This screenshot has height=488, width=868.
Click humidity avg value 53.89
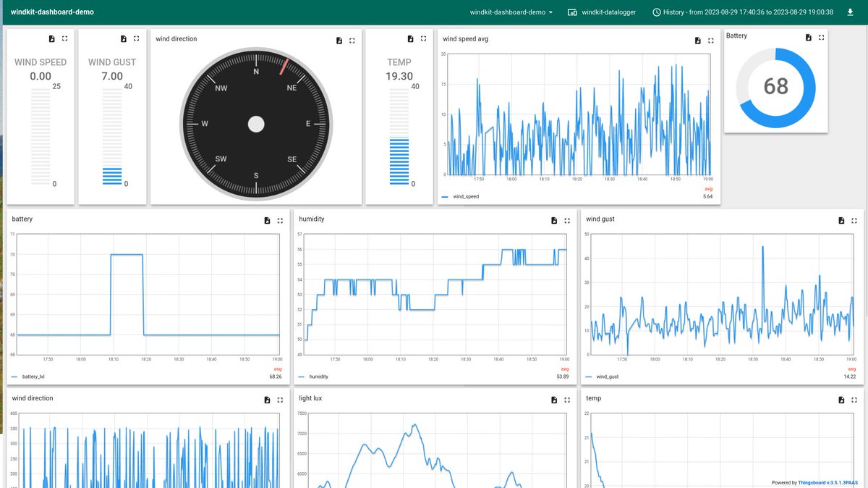tap(562, 376)
